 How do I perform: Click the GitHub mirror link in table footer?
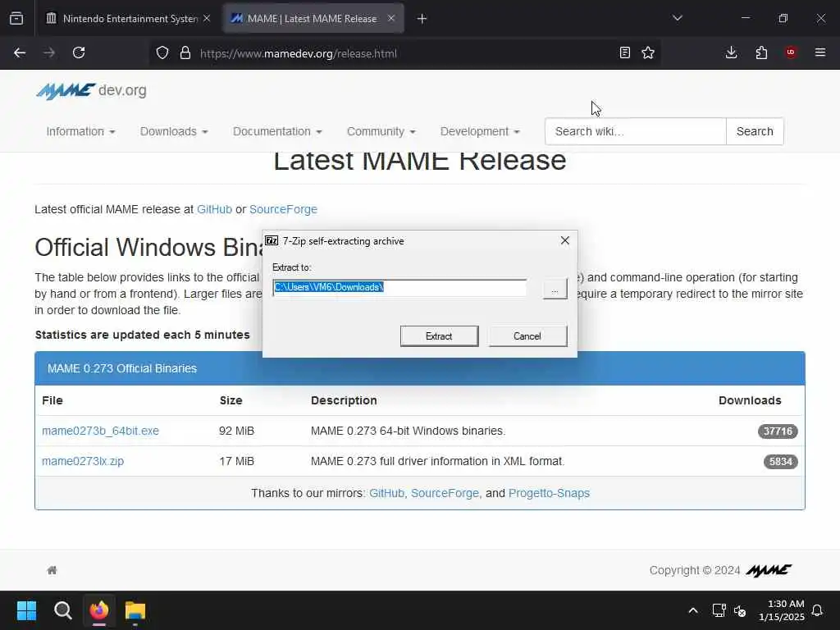(387, 493)
